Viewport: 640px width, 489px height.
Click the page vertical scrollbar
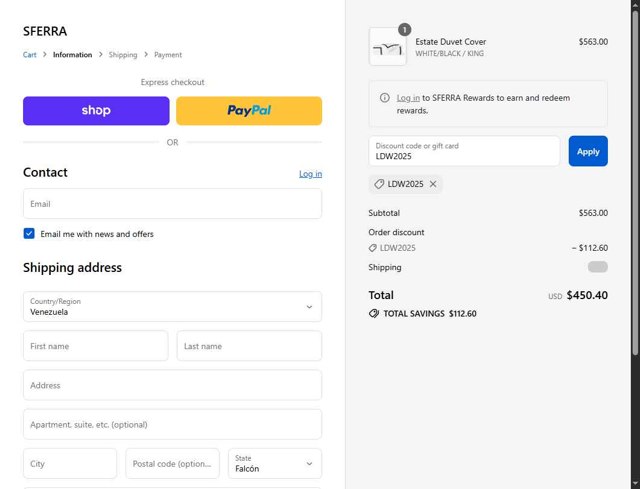pyautogui.click(x=635, y=184)
